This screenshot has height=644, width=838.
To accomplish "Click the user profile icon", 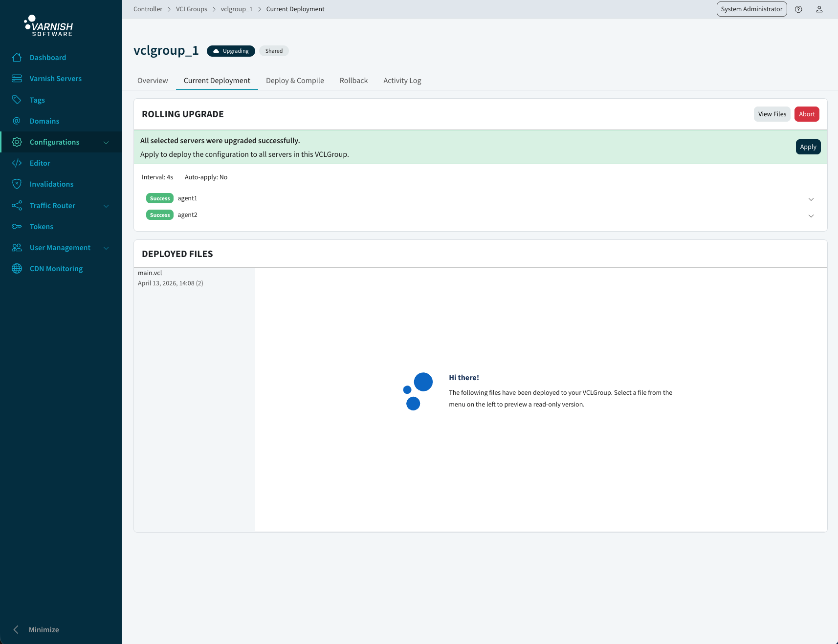I will pyautogui.click(x=819, y=9).
